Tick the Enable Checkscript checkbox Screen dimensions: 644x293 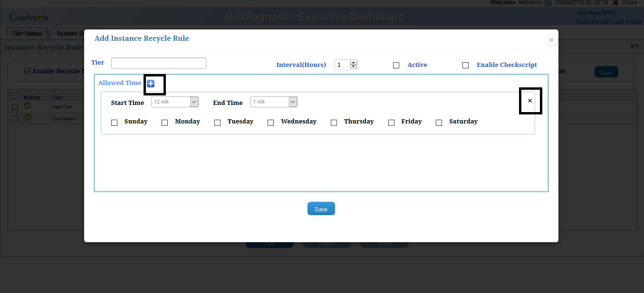coord(465,66)
